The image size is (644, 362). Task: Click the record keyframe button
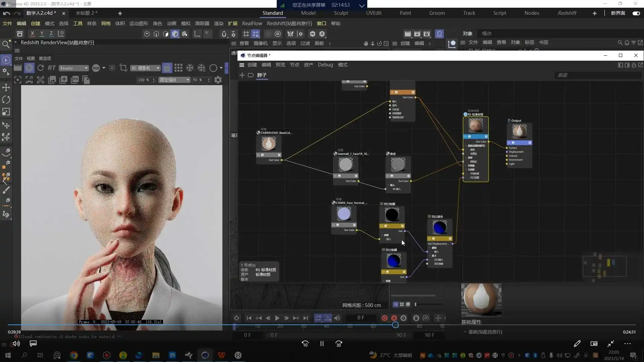coord(385,318)
